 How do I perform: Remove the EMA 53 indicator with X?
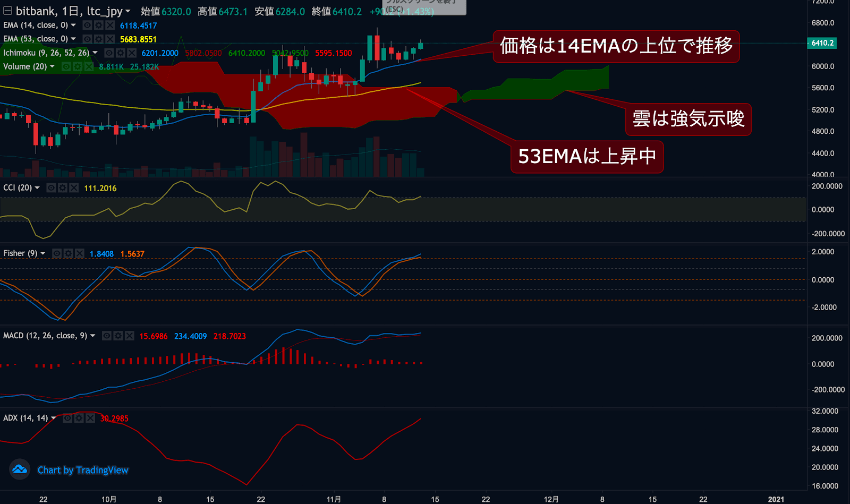[110, 39]
